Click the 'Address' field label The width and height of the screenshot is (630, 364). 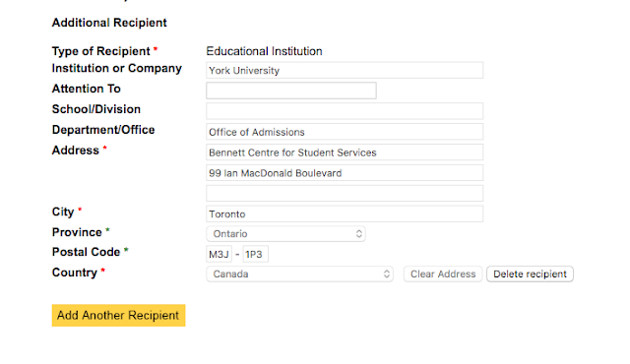pos(76,151)
